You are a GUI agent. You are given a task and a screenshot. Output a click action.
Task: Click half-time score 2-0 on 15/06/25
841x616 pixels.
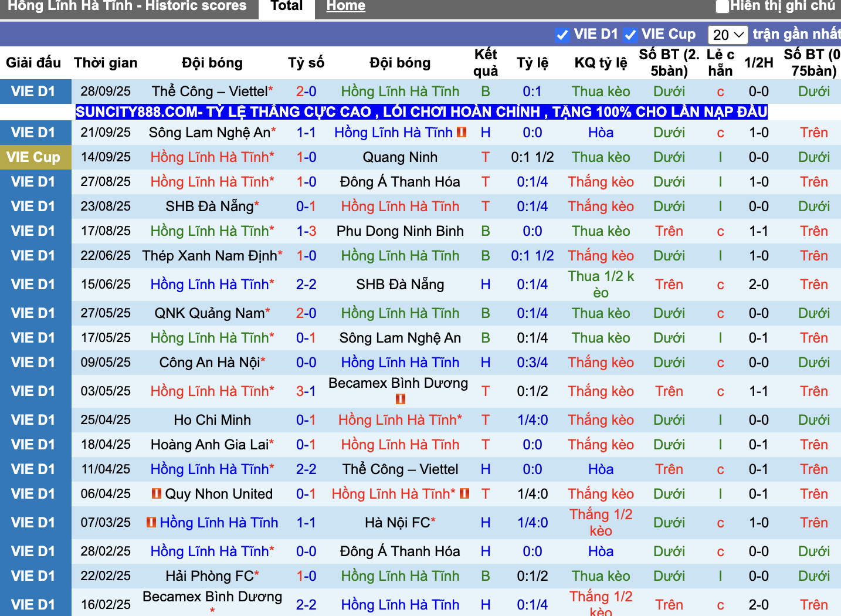759,285
